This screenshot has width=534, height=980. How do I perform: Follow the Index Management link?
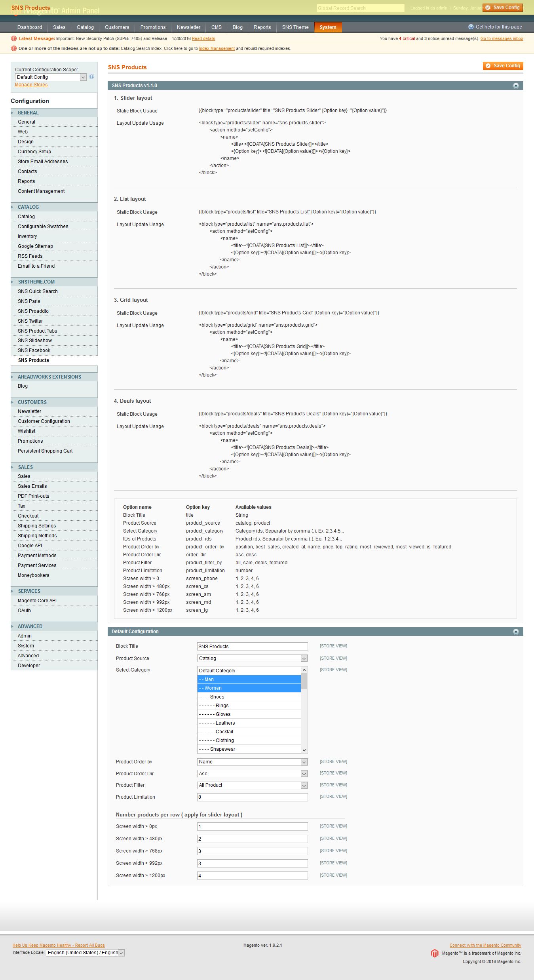(217, 49)
